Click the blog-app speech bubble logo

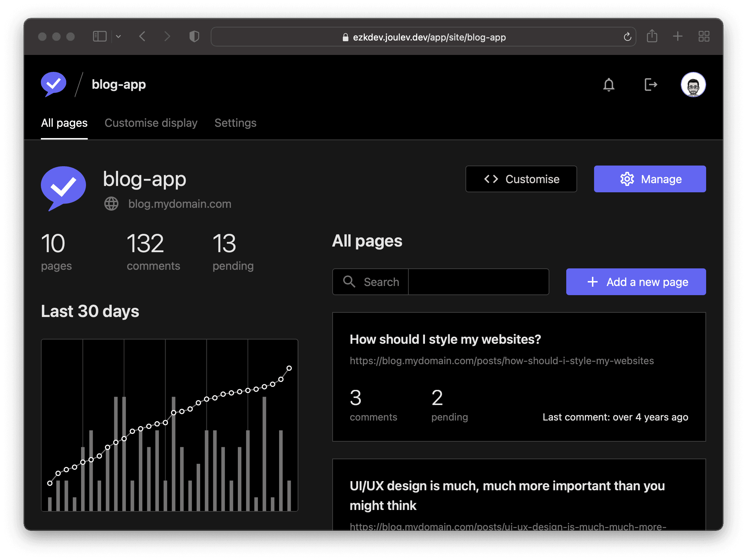[53, 84]
